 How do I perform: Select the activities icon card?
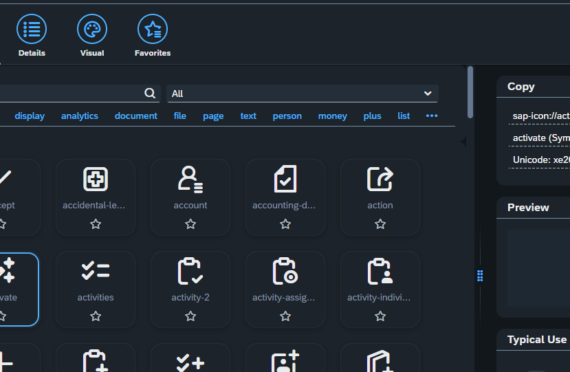pos(96,289)
